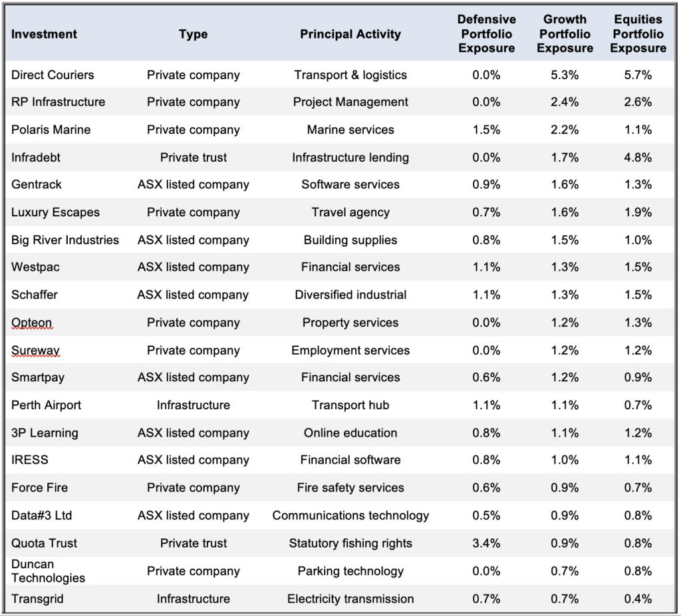Select the Direct Couriers investment cell

pos(53,75)
